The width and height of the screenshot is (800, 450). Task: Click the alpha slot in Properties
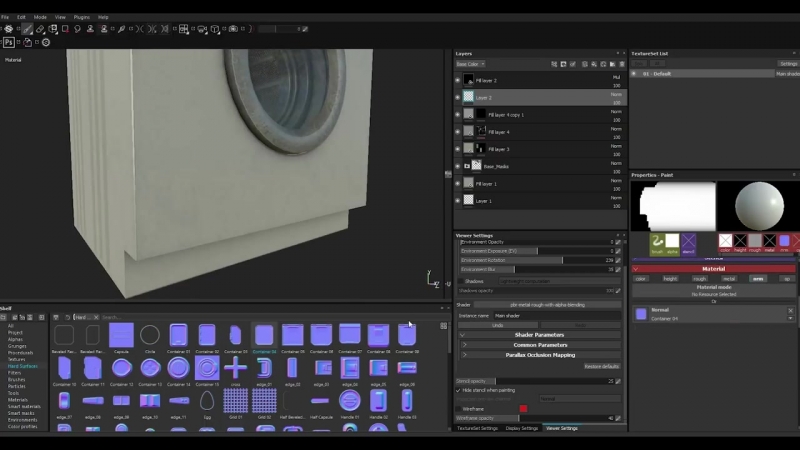coord(672,242)
